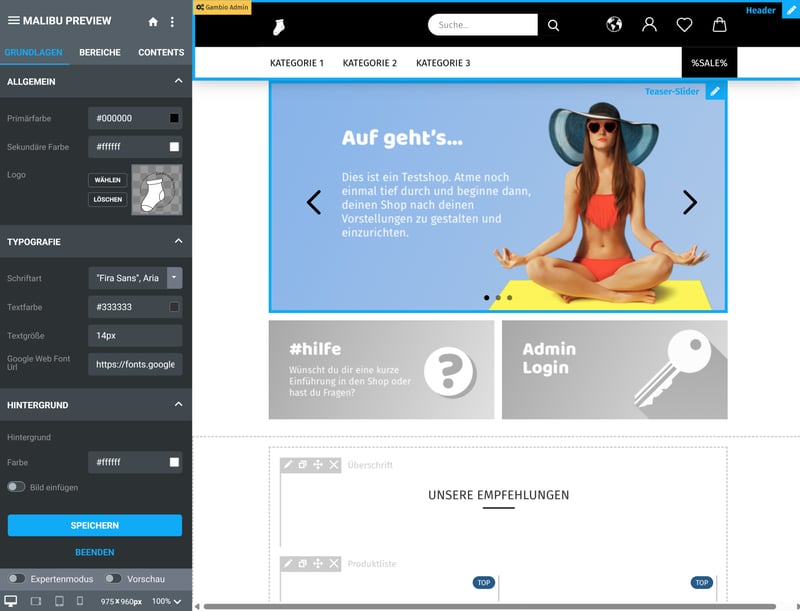Click the Wählen logo button
The width and height of the screenshot is (800, 611).
click(108, 180)
